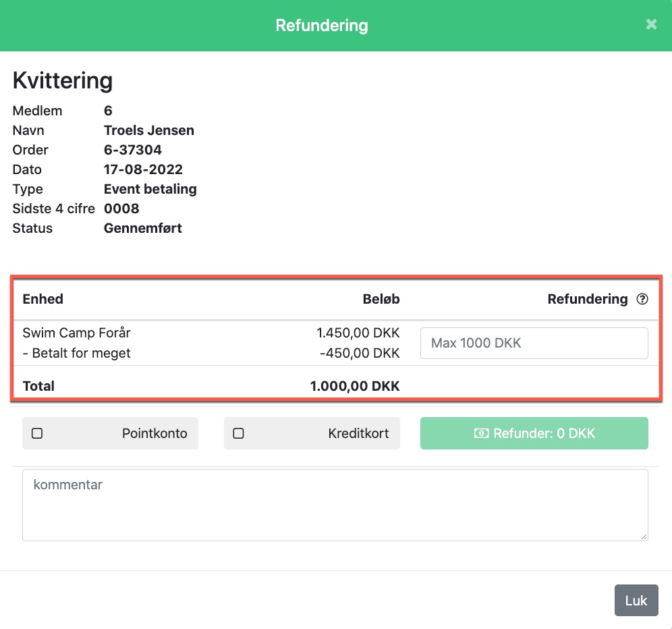Click the help question mark next to Refundering
Screen dimensions: 672x629
642,299
